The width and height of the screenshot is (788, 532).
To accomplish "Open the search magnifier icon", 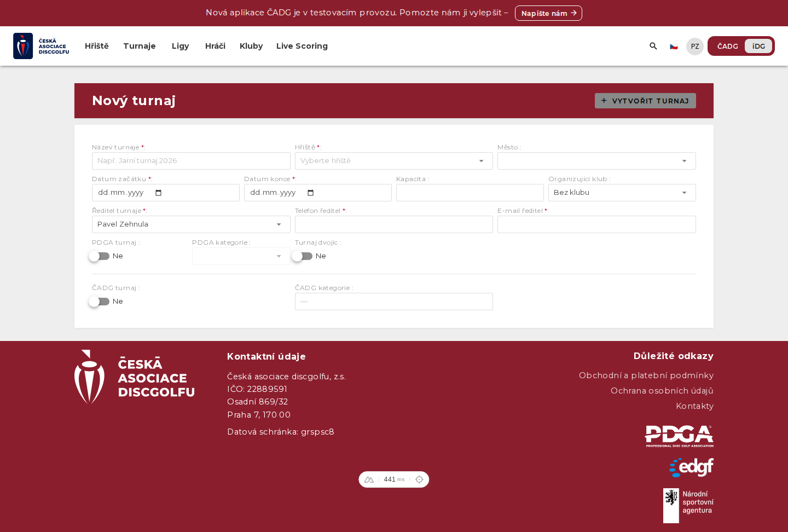I will coord(653,46).
